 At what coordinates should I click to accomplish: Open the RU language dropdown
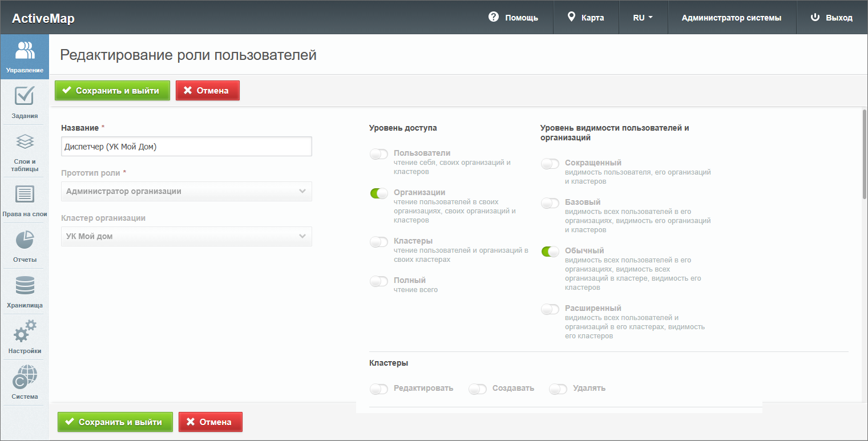click(x=642, y=18)
